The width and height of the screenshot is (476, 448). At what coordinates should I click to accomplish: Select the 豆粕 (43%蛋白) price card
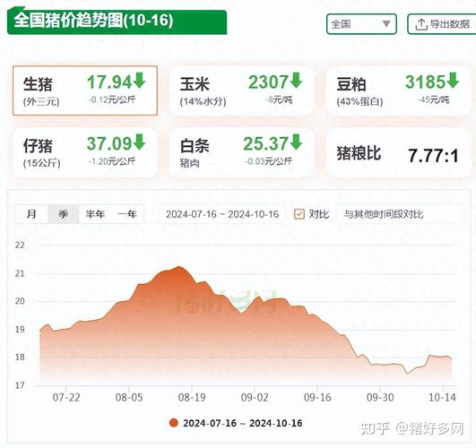point(398,90)
